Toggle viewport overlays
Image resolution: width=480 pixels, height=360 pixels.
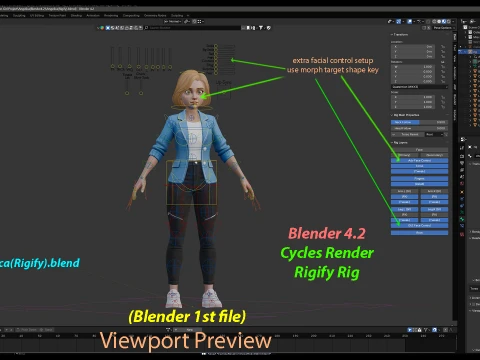click(410, 21)
